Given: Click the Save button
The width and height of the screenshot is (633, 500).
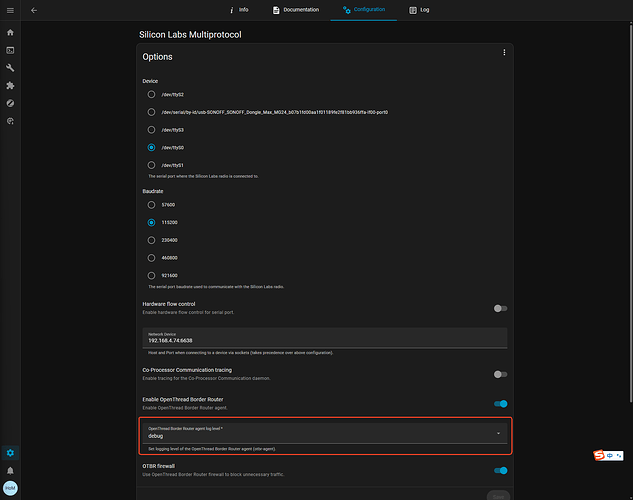Looking at the screenshot, I should (x=497, y=495).
